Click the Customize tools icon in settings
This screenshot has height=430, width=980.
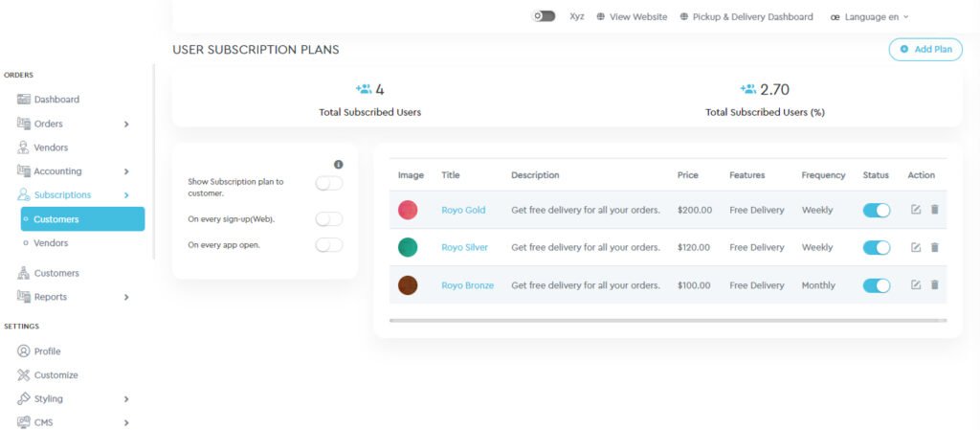[x=24, y=375]
